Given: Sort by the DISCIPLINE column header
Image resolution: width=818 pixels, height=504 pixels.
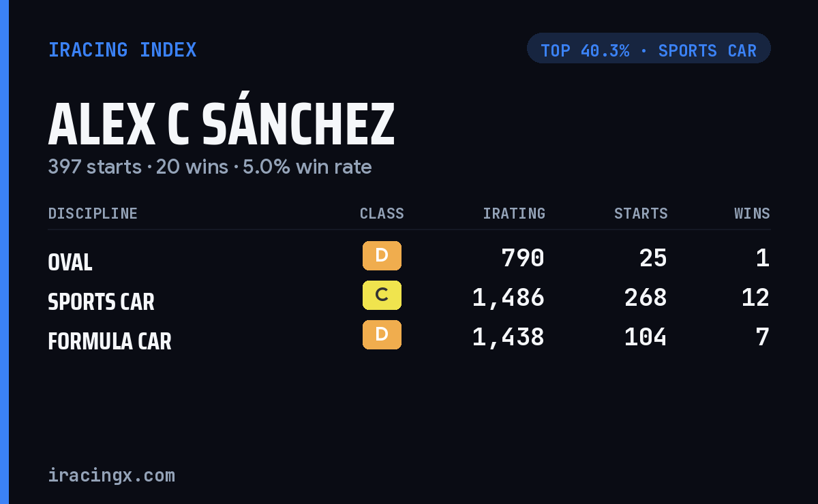Looking at the screenshot, I should click(x=93, y=213).
